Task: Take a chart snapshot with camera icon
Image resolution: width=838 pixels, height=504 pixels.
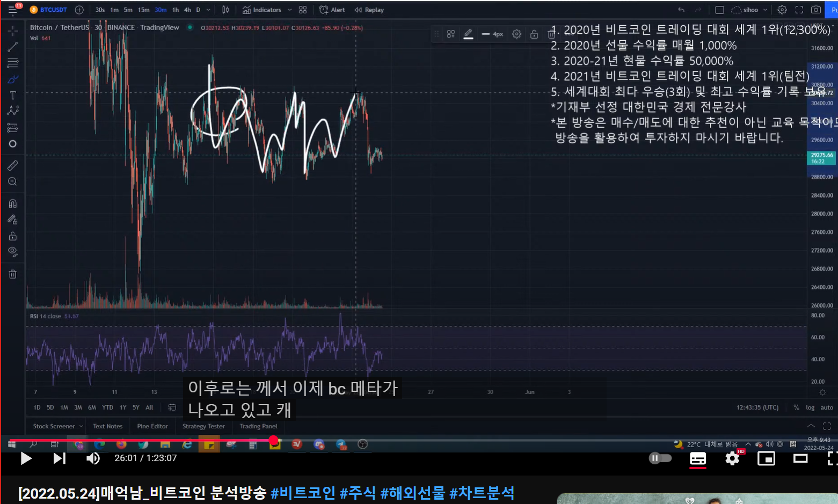Action: (816, 10)
